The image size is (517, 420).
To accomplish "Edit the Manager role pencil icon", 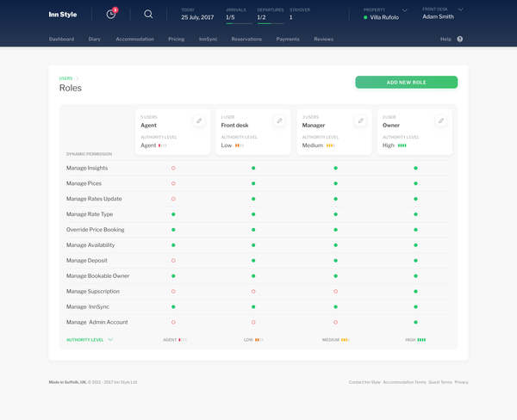I will tap(360, 120).
